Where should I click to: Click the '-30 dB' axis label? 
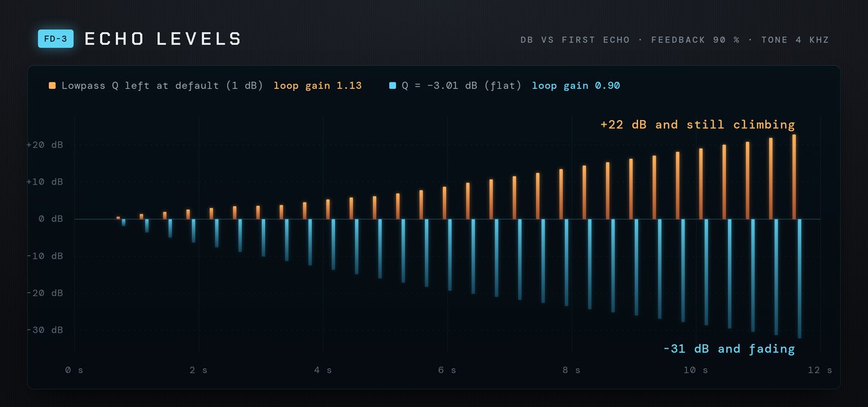(x=45, y=330)
